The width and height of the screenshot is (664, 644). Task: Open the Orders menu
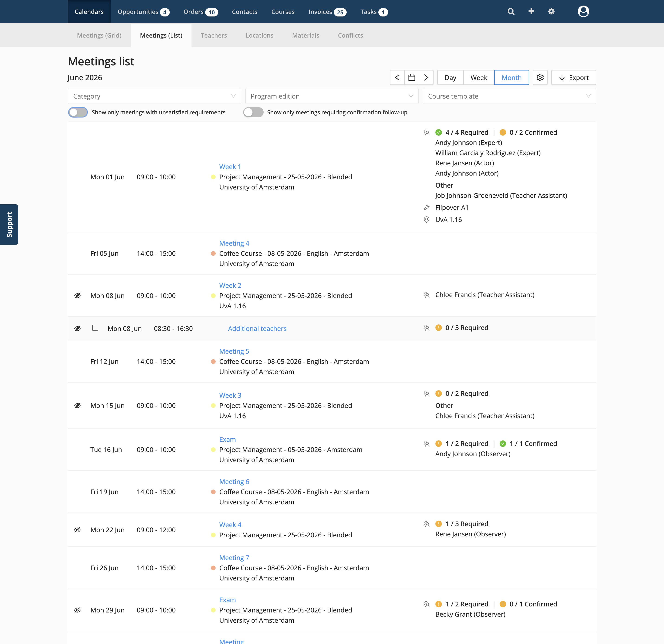point(201,12)
